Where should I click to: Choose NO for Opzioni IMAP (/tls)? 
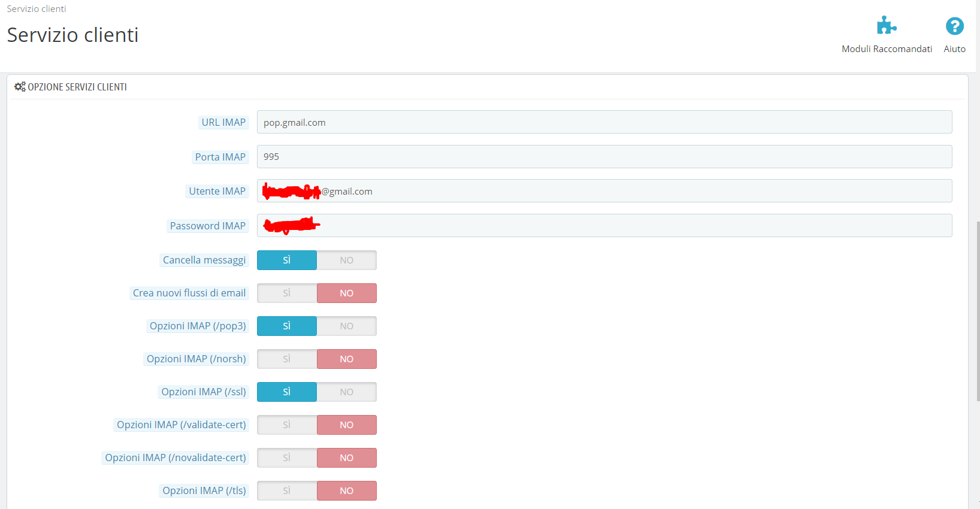coord(347,490)
